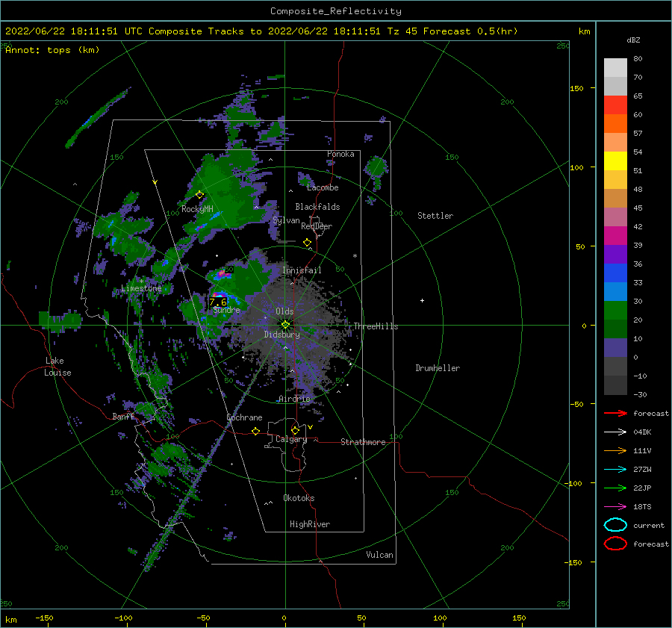Click the Ponoka city label
The image size is (672, 628).
point(340,154)
